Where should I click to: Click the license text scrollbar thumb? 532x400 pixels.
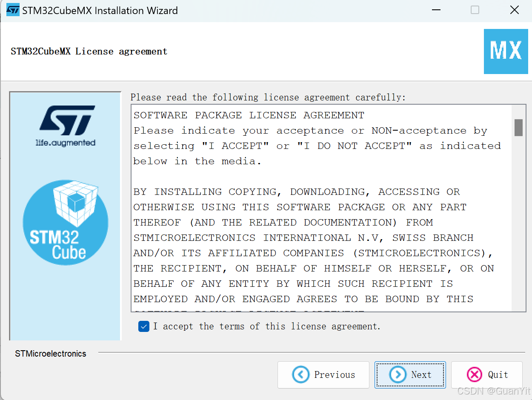(x=518, y=127)
